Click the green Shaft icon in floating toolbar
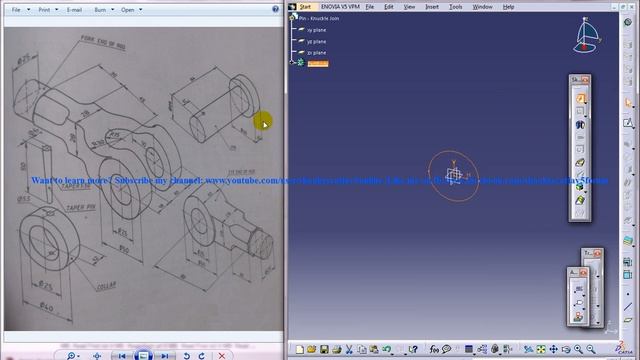The width and height of the screenshot is (640, 360). [580, 187]
